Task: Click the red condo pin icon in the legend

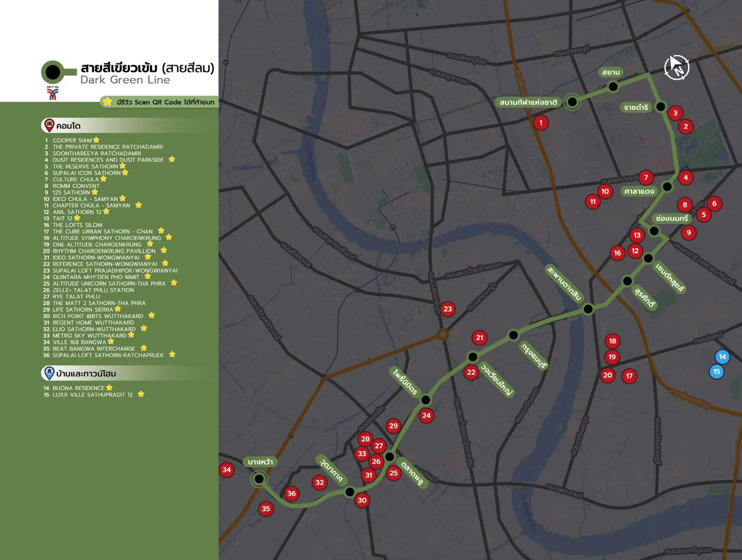Action: tap(49, 125)
